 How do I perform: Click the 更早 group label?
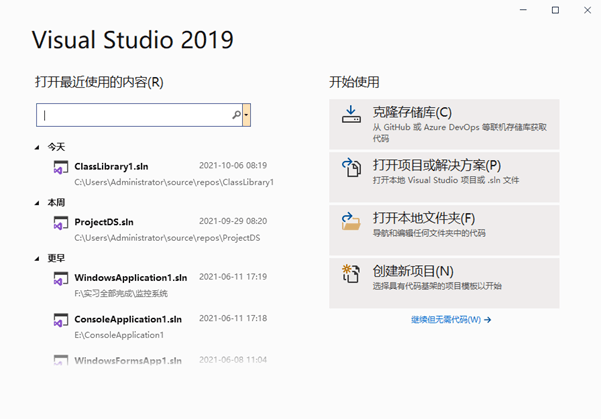[56, 258]
